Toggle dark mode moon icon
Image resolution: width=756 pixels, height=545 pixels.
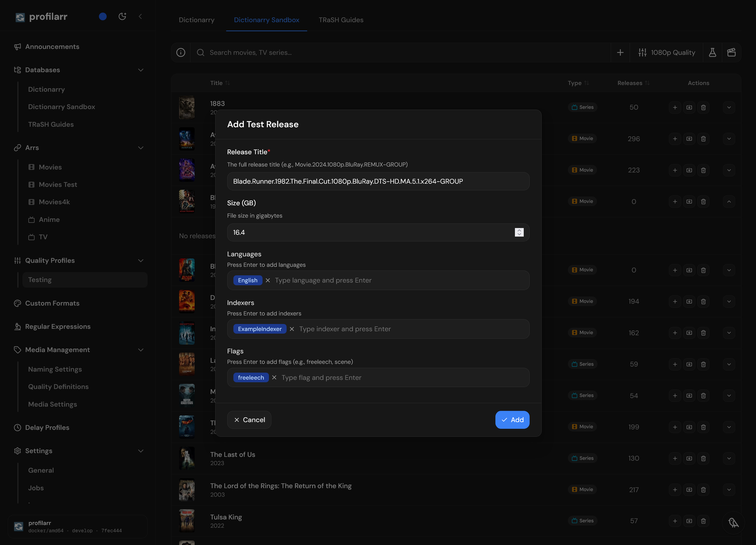pos(122,16)
